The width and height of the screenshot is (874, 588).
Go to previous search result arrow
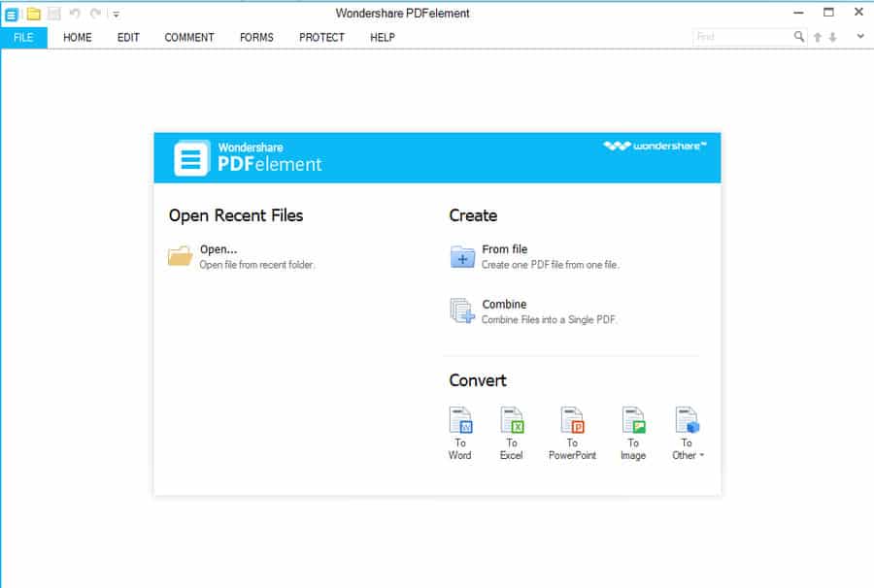[818, 37]
